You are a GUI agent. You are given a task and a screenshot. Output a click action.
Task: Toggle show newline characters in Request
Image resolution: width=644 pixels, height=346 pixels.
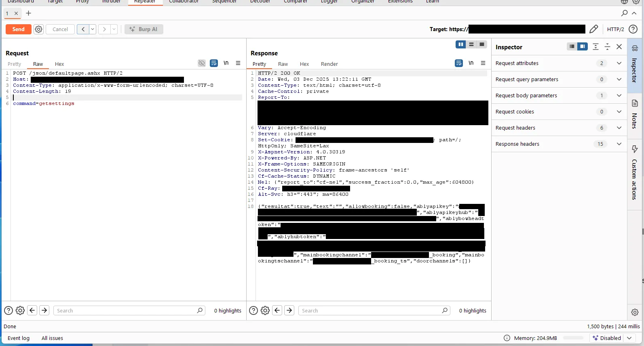[x=226, y=63]
